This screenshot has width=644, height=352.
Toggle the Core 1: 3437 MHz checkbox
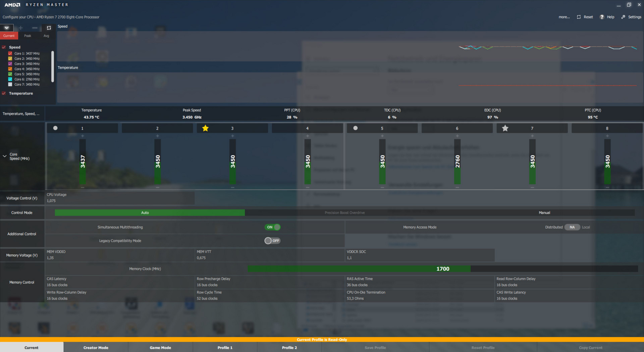click(10, 53)
